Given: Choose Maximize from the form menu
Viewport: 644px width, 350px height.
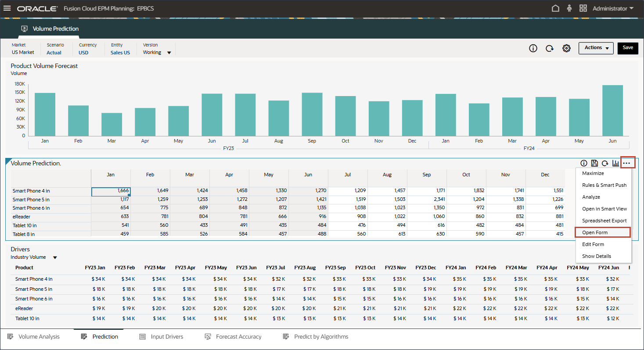Looking at the screenshot, I should pyautogui.click(x=603, y=173).
